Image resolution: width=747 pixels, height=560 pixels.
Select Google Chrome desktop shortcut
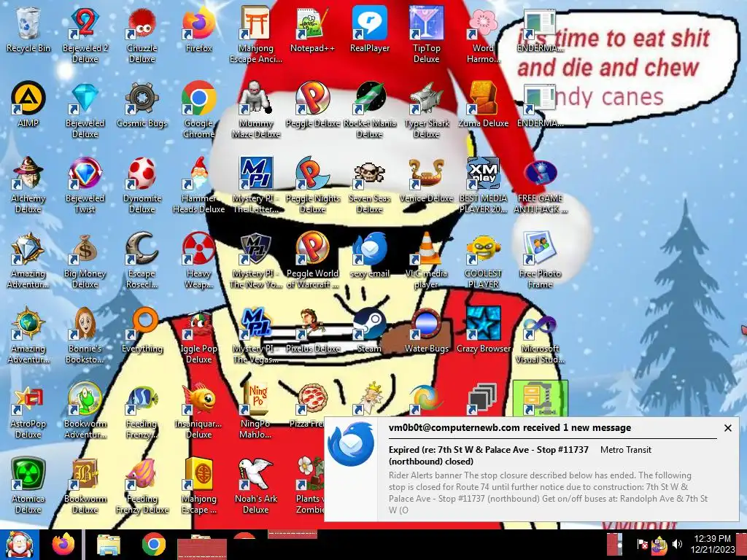[x=198, y=109]
